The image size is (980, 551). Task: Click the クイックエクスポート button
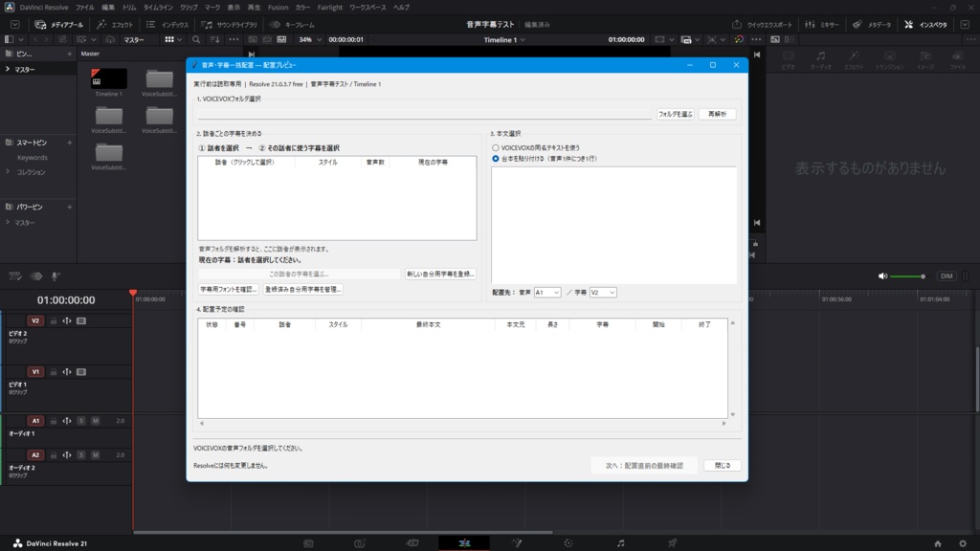pos(762,24)
